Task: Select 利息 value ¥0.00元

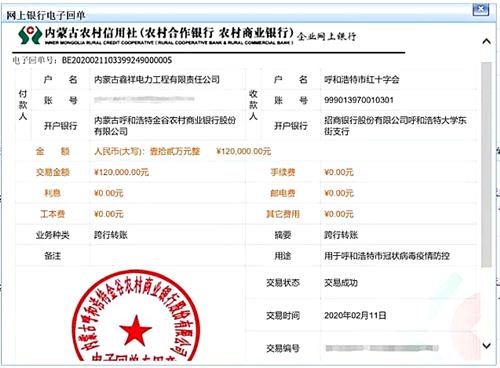Action: point(109,193)
